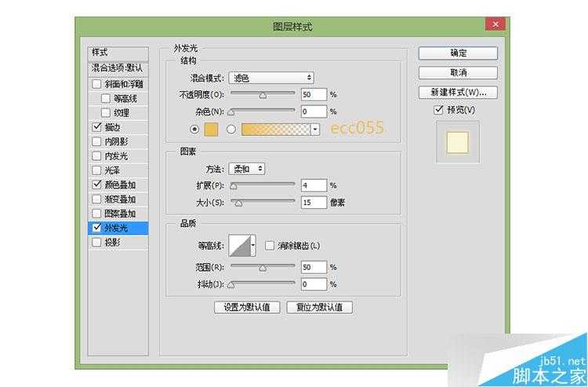Select the gradient glow radio button

[231, 130]
